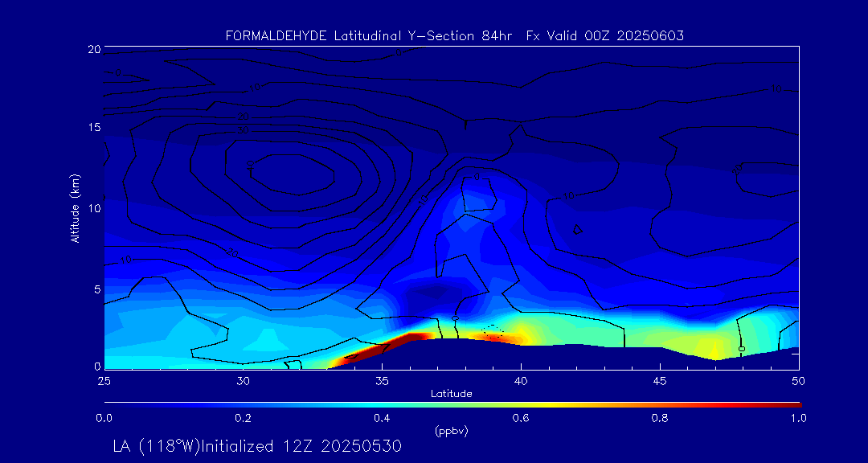Click latitude tick label 45
Viewport: 868px width, 463px height.
(660, 380)
